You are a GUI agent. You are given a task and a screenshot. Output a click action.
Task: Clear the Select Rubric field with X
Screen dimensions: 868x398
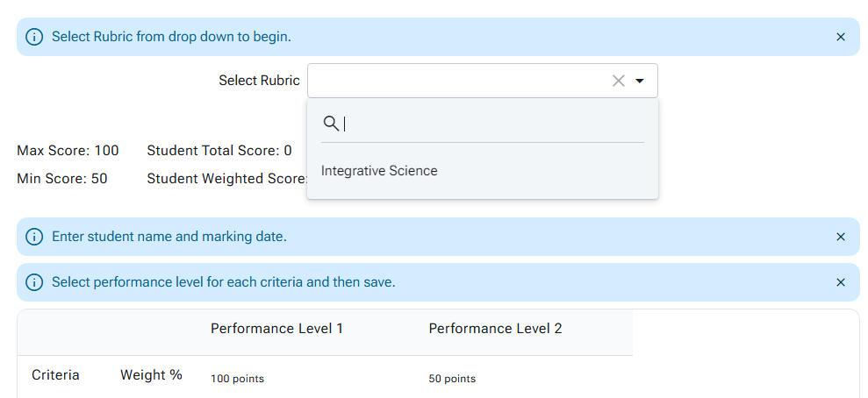coord(618,81)
